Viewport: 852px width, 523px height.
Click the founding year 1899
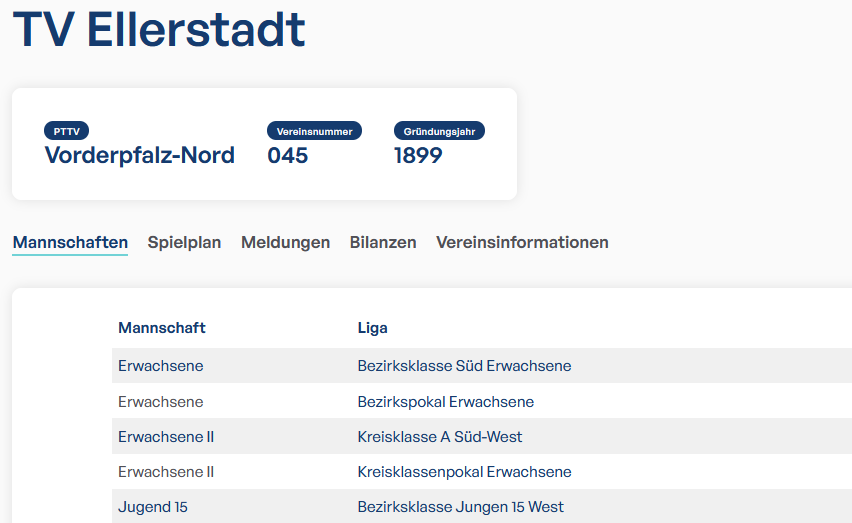click(x=418, y=155)
